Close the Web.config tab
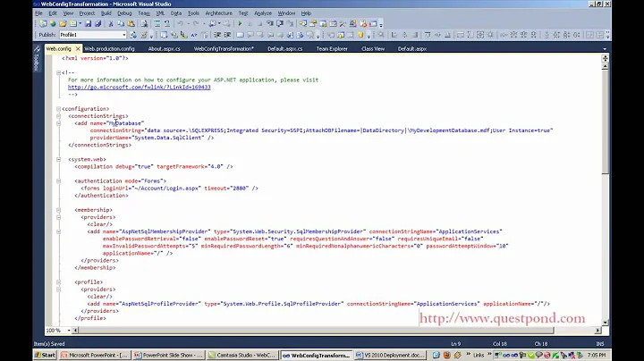The image size is (644, 361). [78, 49]
